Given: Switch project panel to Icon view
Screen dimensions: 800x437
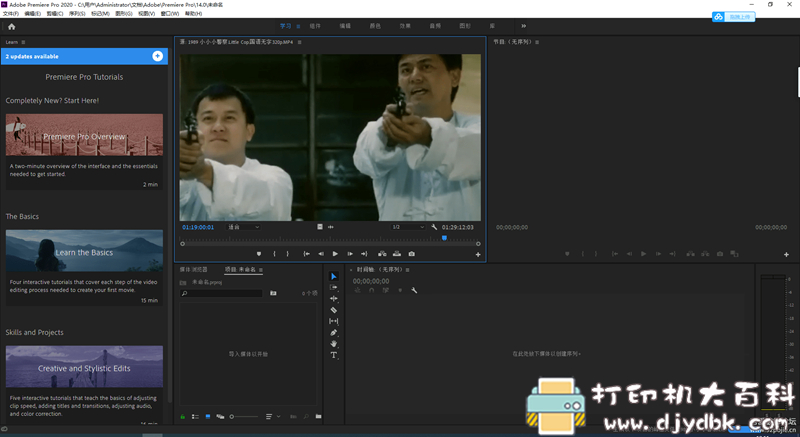Looking at the screenshot, I should [208, 417].
